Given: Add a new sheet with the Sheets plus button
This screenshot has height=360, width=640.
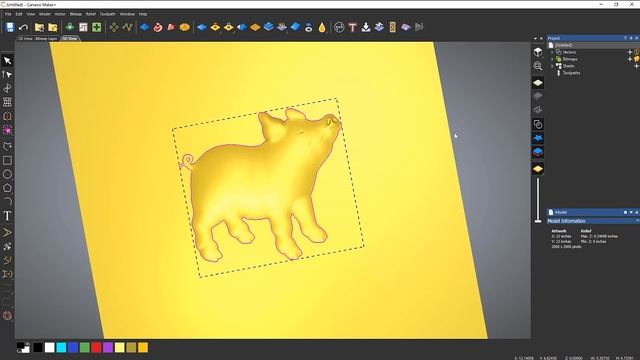Looking at the screenshot, I should coord(636,66).
